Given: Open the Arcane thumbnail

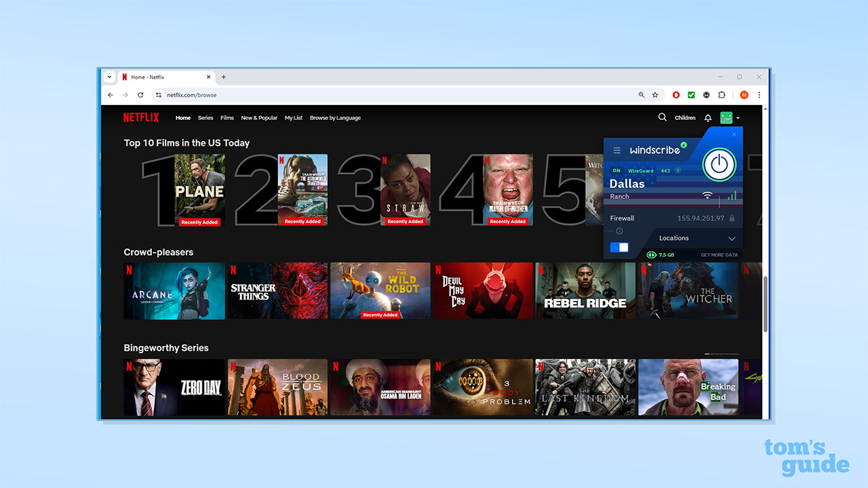Looking at the screenshot, I should 174,291.
